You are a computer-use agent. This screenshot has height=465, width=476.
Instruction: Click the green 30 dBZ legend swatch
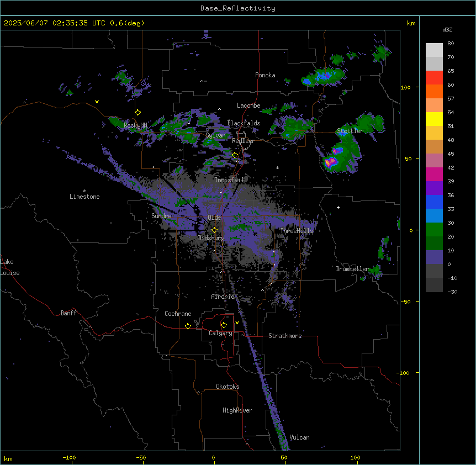(434, 230)
